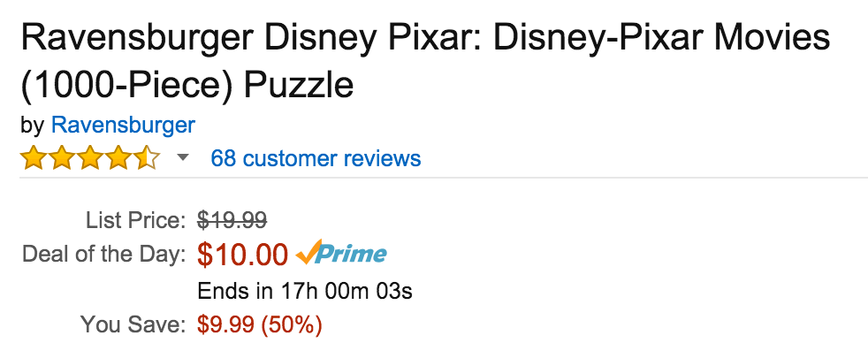This screenshot has height=343, width=868.
Task: Click the third gold rating star
Action: tap(91, 157)
